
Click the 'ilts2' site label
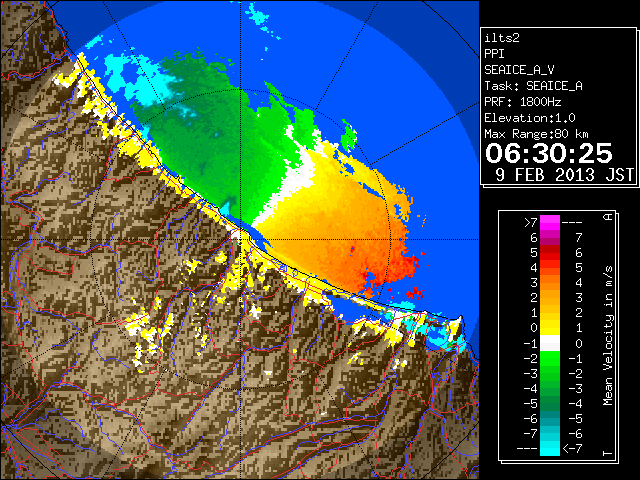[x=502, y=38]
